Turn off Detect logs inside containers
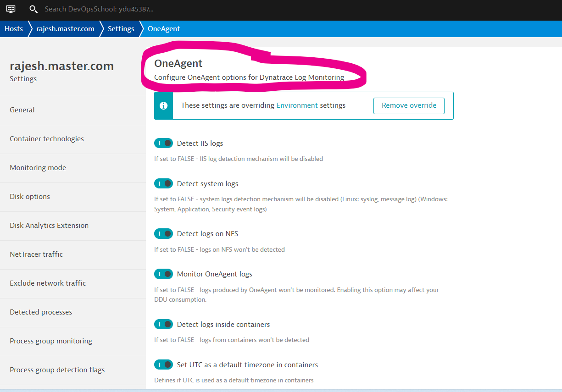Image resolution: width=562 pixels, height=392 pixels. point(163,324)
